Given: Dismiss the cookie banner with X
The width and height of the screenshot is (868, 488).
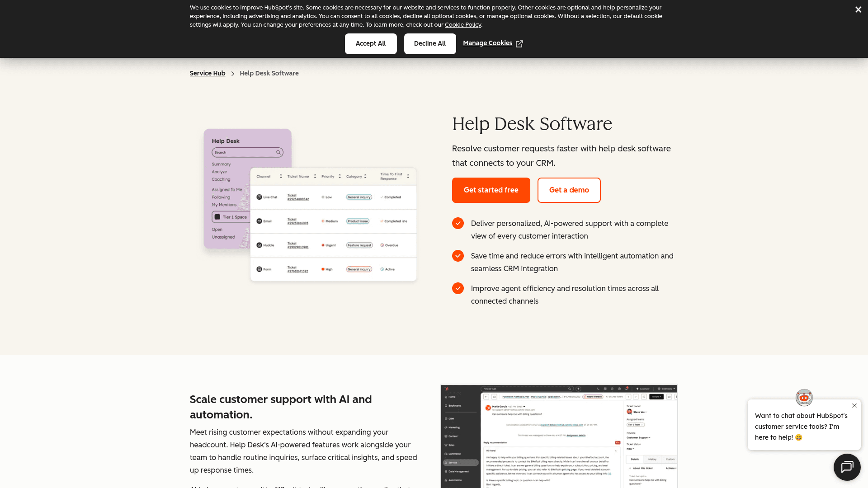Looking at the screenshot, I should 858,9.
